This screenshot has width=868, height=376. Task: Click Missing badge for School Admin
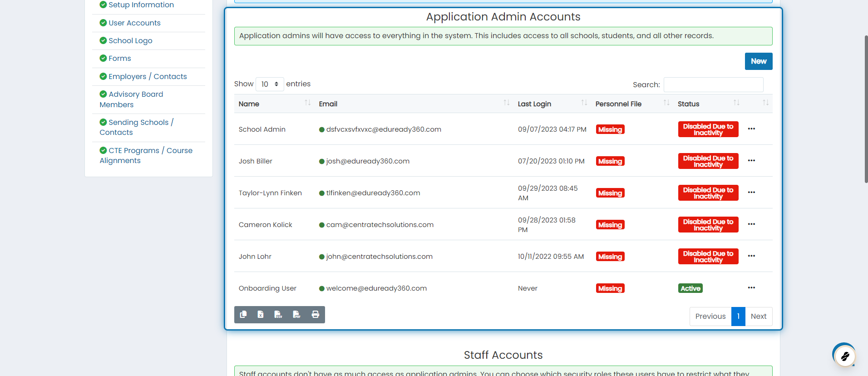coord(610,129)
